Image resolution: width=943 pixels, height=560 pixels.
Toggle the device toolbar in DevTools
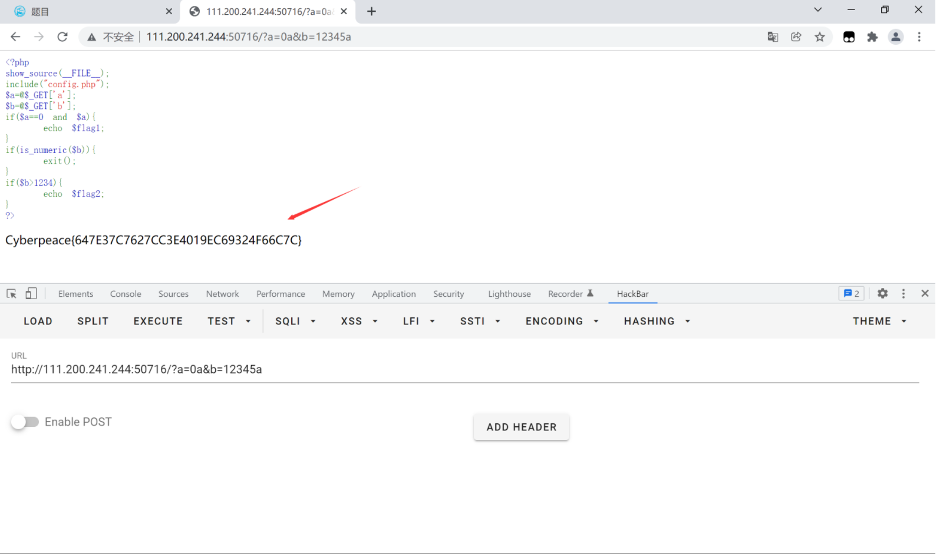pyautogui.click(x=31, y=293)
